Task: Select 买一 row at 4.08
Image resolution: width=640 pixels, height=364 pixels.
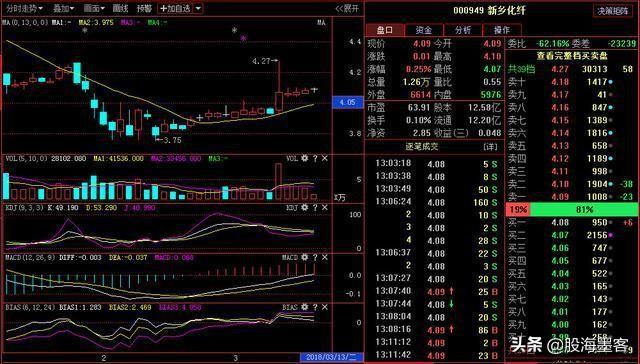Action: 572,222
